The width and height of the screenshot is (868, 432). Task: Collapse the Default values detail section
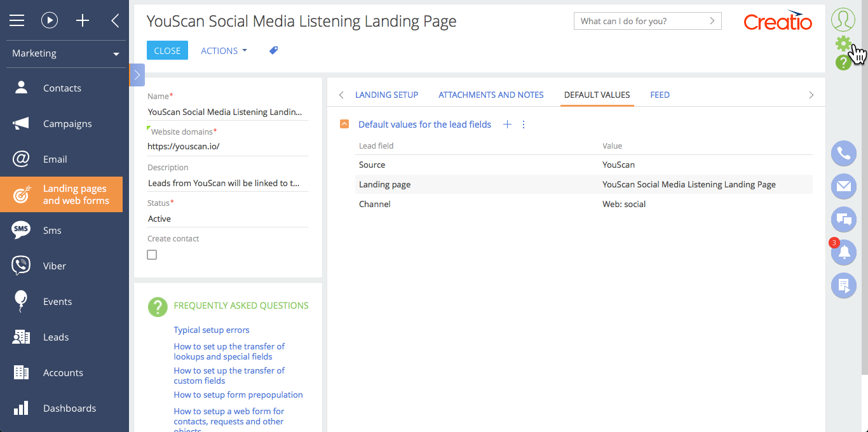point(344,125)
